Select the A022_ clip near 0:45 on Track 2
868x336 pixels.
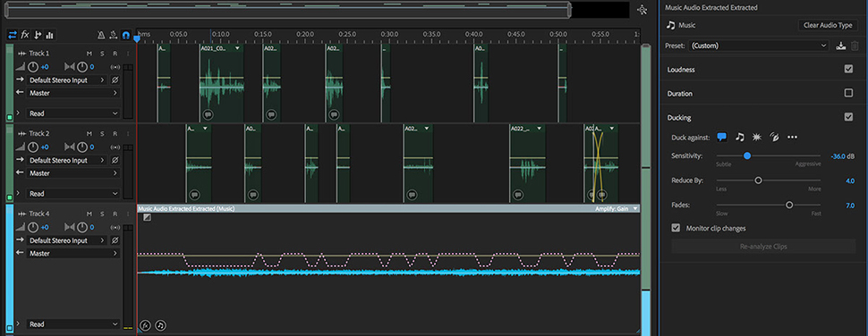(x=528, y=163)
